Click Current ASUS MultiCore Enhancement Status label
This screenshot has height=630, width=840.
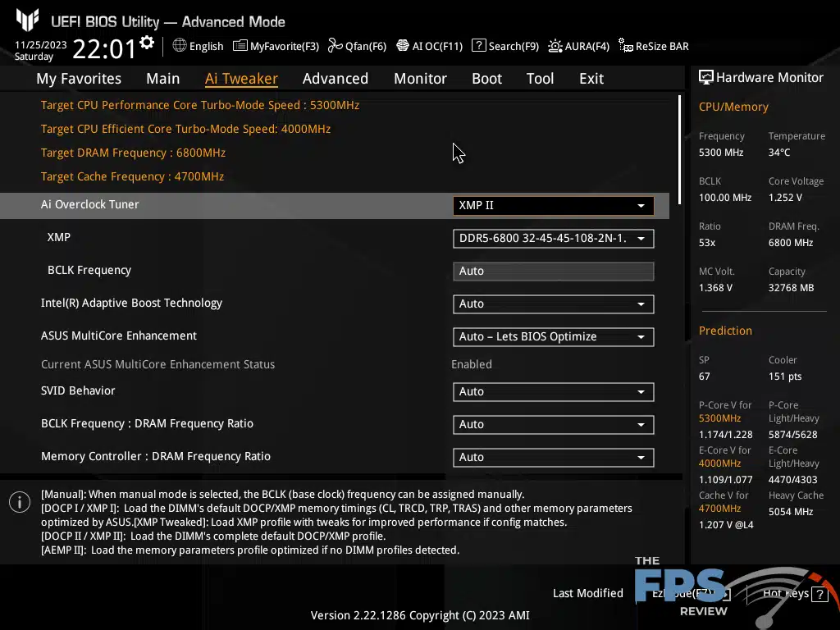pyautogui.click(x=158, y=364)
